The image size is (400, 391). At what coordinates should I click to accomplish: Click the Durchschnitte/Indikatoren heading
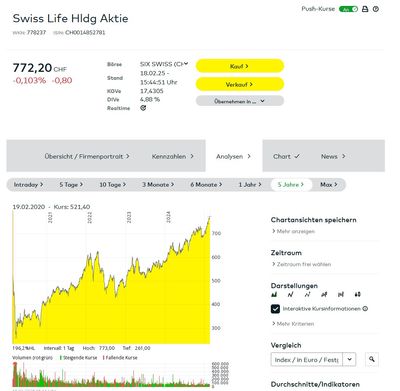coord(315,384)
